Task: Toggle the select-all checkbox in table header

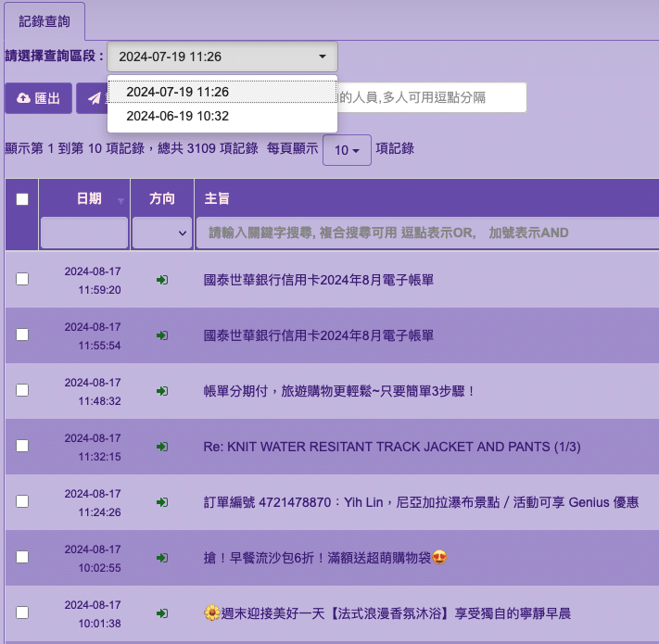Action: [22, 199]
